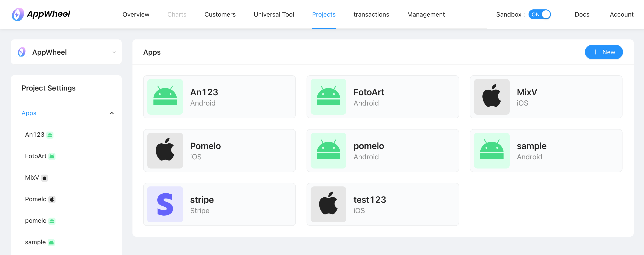Click the test123 Apple icon
The width and height of the screenshot is (644, 255).
(328, 204)
